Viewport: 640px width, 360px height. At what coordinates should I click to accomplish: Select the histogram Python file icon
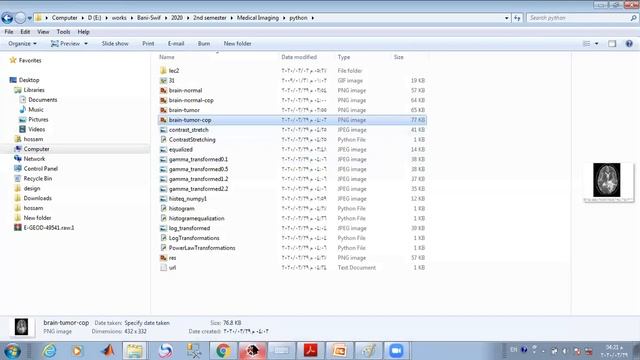coord(163,209)
